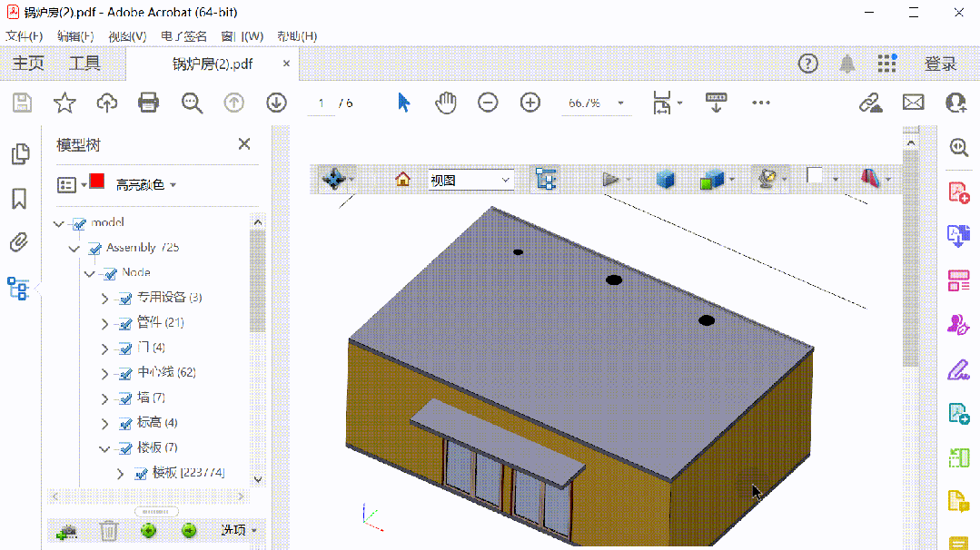Uncheck the 管件 (21) checkbox
Screen dimensions: 980x550
[x=125, y=323]
